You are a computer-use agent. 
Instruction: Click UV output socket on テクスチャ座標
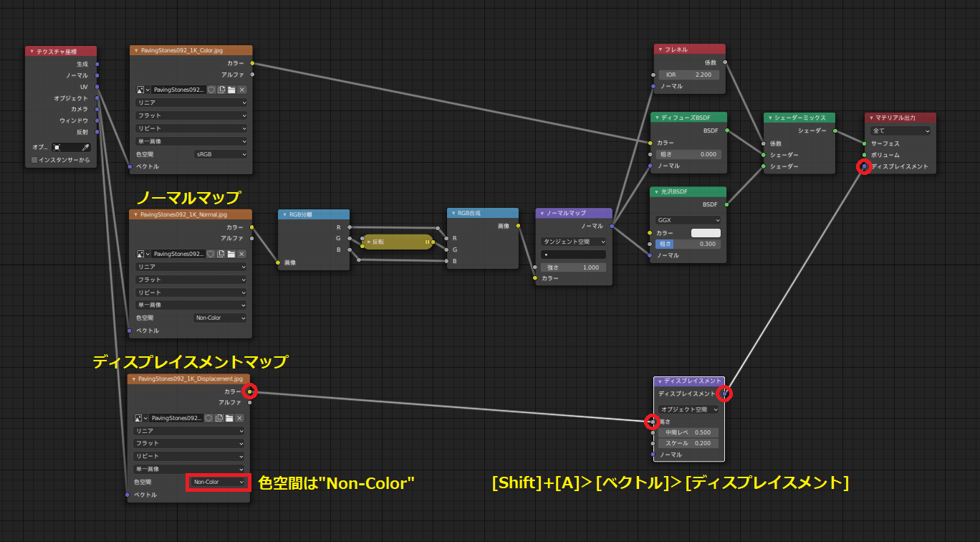(97, 87)
